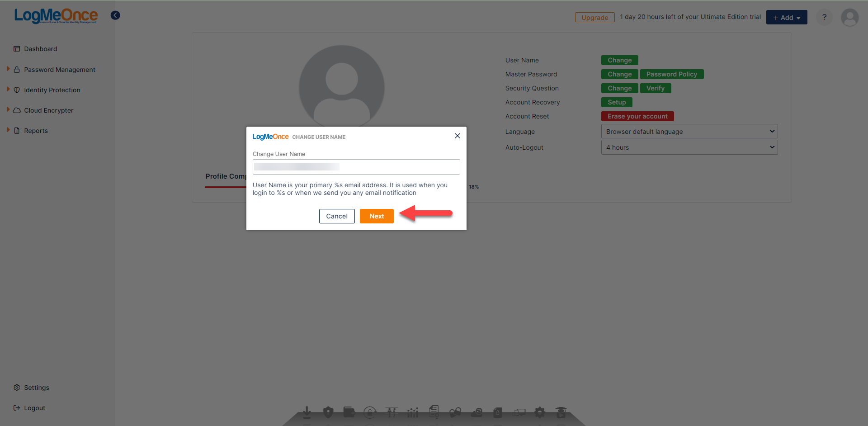868x426 pixels.
Task: Click the multiple devices icon in dock
Action: point(519,412)
